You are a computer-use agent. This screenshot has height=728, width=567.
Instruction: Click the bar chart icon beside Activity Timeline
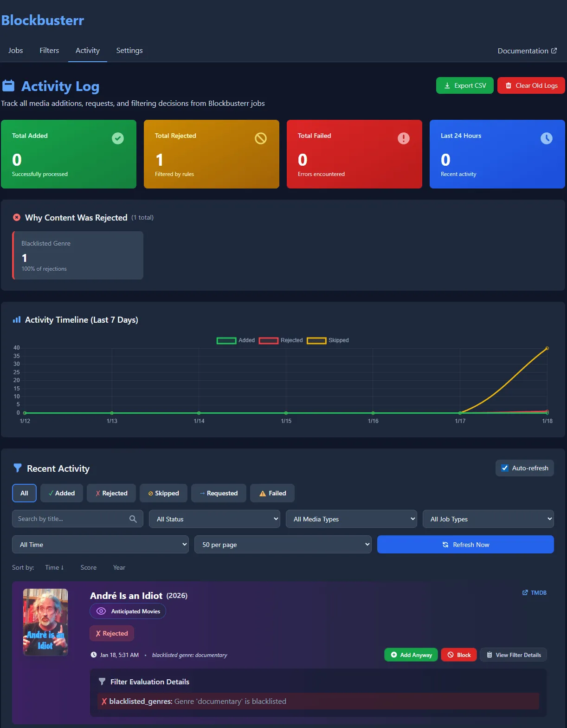click(x=17, y=319)
